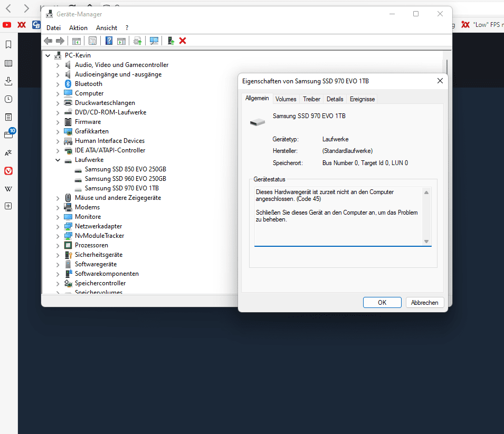The image size is (504, 434).
Task: Expand the Computer node arrow
Action: pos(58,94)
